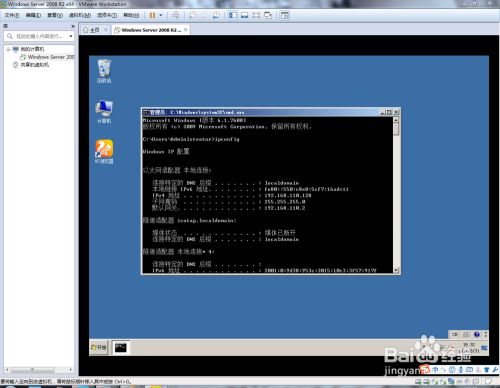Open the snapshot manager icon in toolbar
The image size is (500, 388).
[x=216, y=15]
